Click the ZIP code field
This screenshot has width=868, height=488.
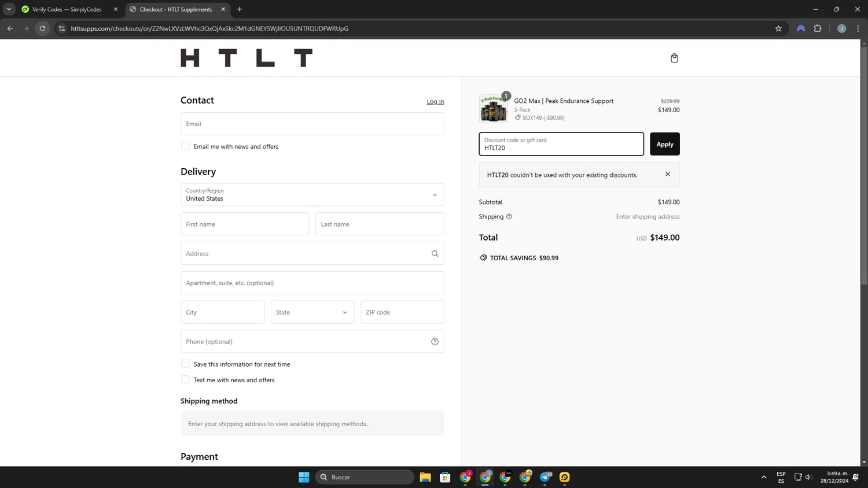point(402,312)
